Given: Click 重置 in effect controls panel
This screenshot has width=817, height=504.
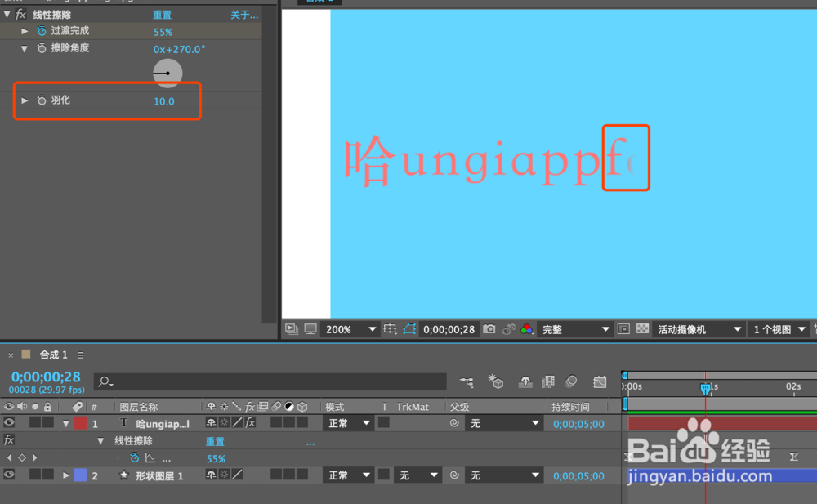Looking at the screenshot, I should [162, 16].
